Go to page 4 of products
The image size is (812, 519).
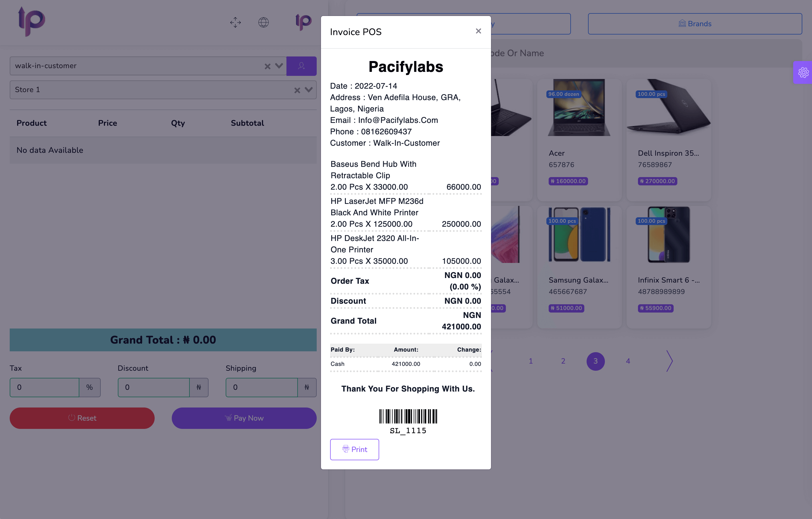tap(628, 361)
